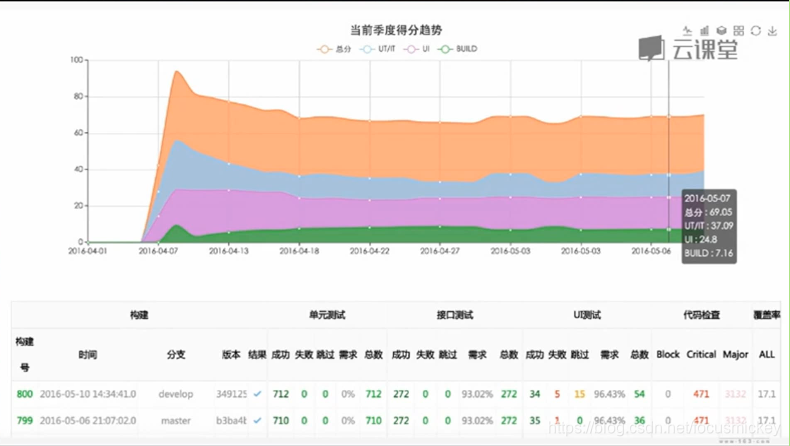
Task: Click y-axis label 100
Action: coord(77,60)
